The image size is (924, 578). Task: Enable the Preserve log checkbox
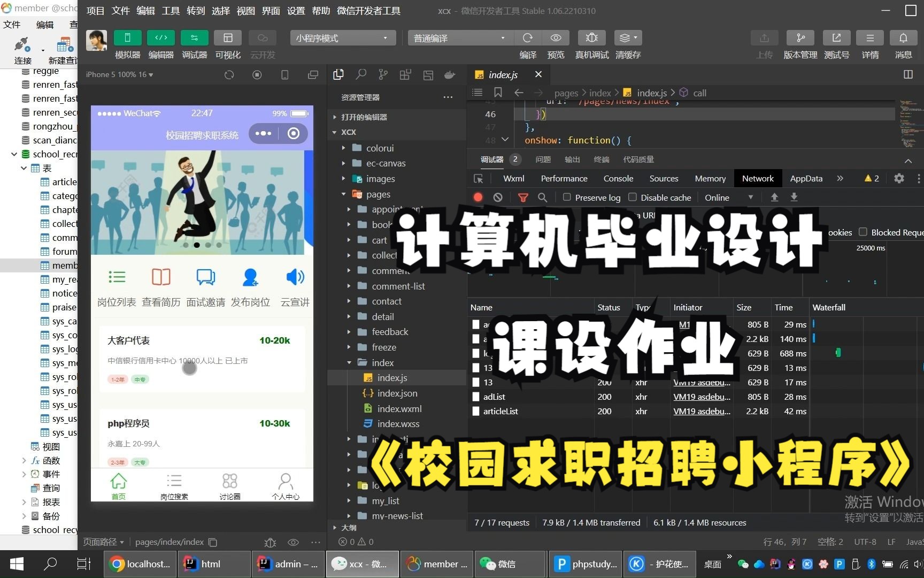(x=567, y=197)
